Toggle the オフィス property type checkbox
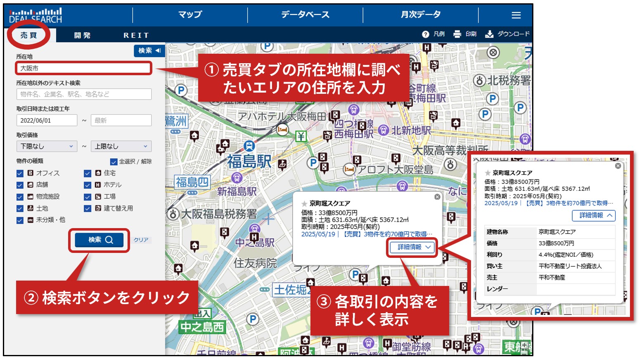This screenshot has width=644, height=362. point(20,173)
